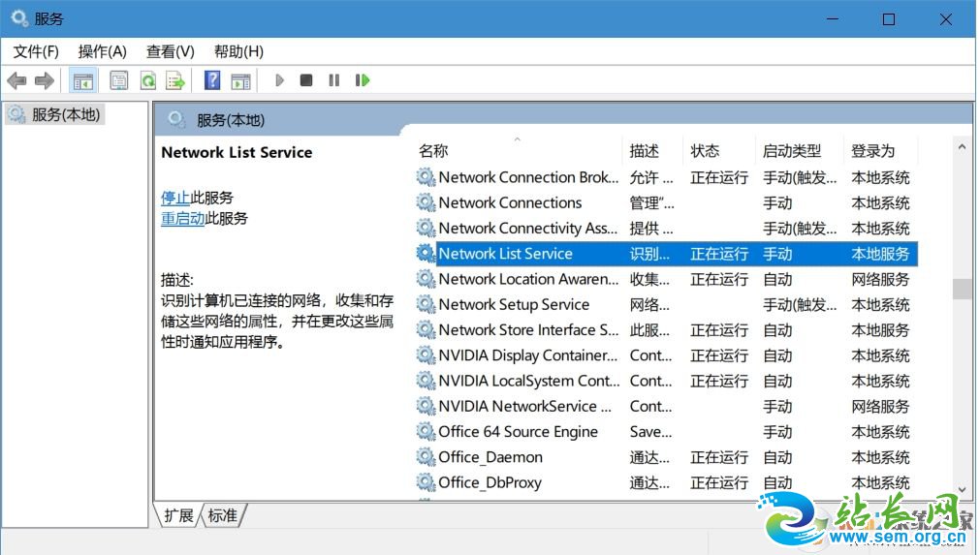Open the Help question mark icon
Screen dimensions: 980x555
click(x=212, y=80)
